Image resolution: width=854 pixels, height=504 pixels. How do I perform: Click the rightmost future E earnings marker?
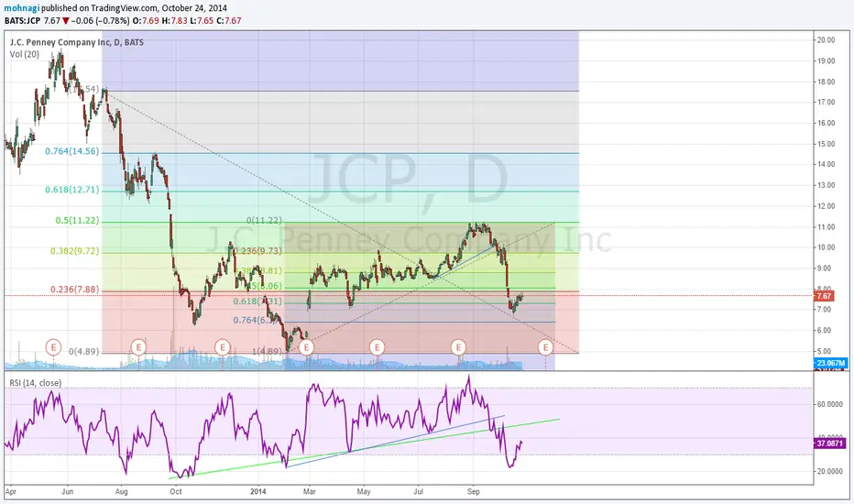click(546, 346)
